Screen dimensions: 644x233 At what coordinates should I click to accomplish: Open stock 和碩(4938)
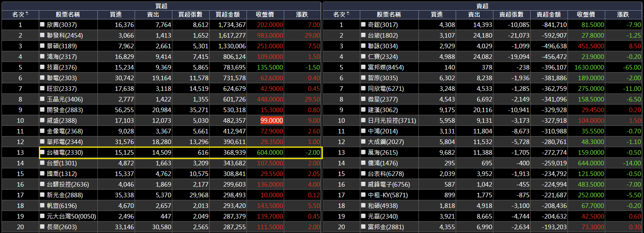coord(383,206)
